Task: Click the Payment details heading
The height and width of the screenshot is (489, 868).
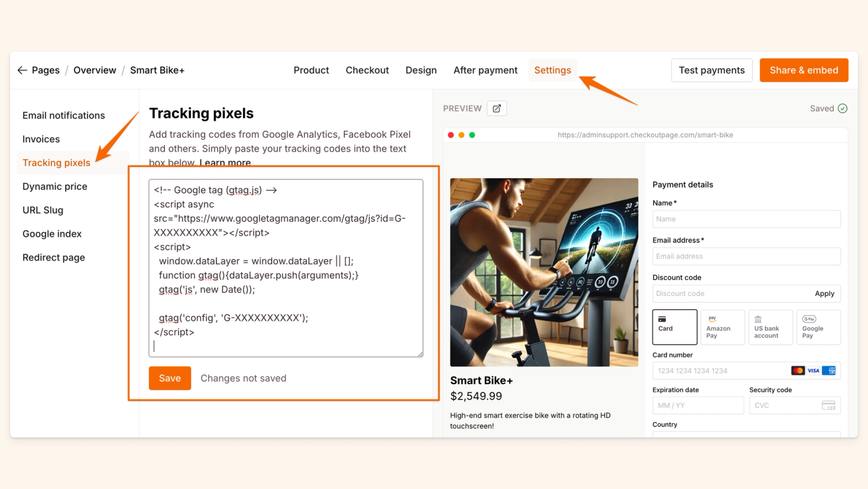Action: point(683,184)
